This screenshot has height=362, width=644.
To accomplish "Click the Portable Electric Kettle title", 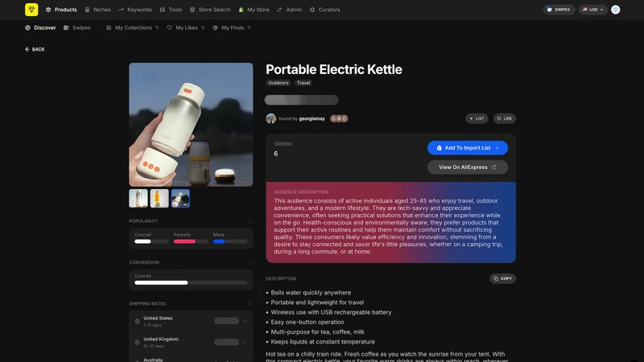I will click(x=334, y=69).
